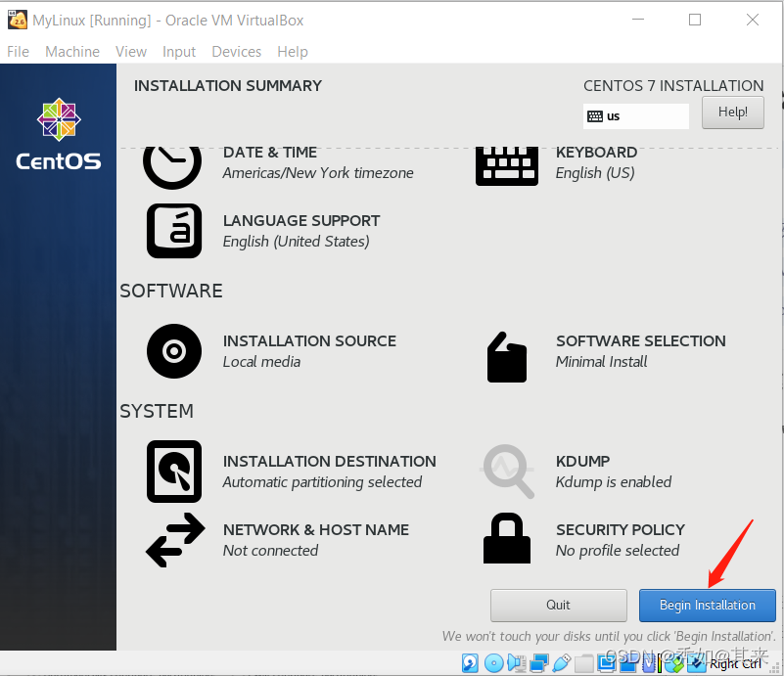Screen dimensions: 784x676
Task: Open the VirtualBox Help menu
Action: tap(293, 52)
